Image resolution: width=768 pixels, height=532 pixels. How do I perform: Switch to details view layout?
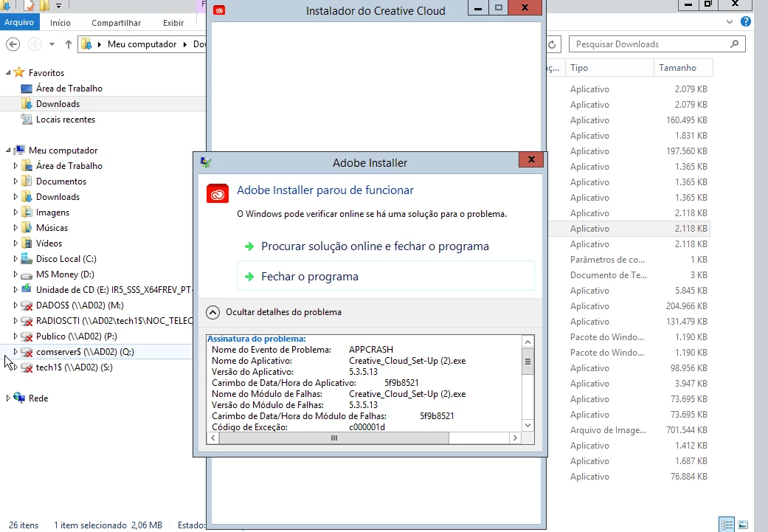click(x=727, y=525)
